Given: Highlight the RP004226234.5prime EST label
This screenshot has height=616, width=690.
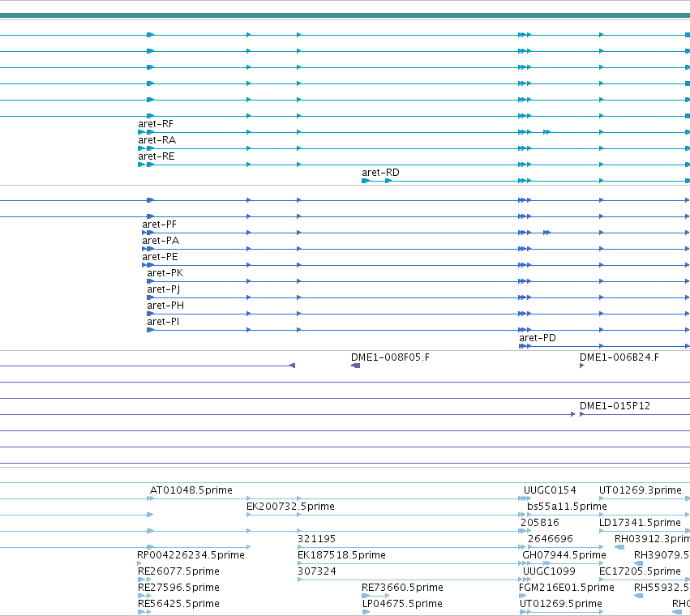Looking at the screenshot, I should click(x=191, y=555).
